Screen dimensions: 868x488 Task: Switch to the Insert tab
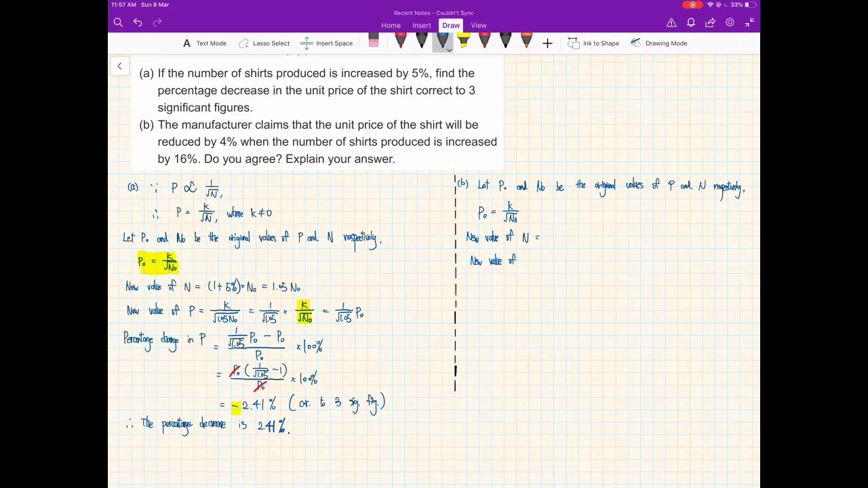click(x=422, y=26)
